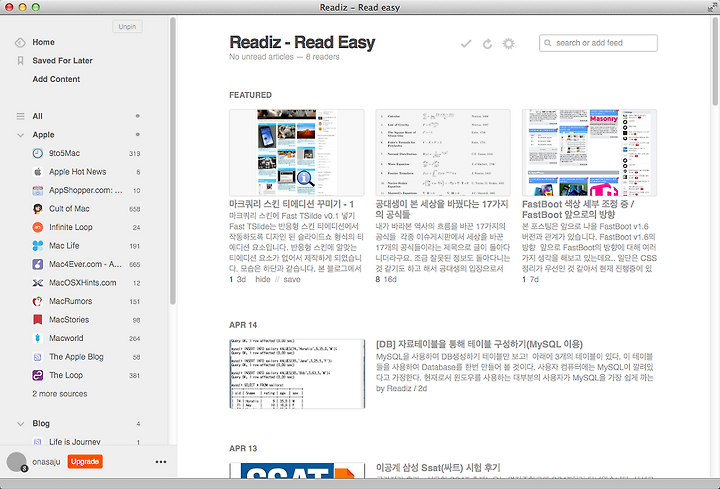The image size is (720, 489).
Task: Expand 2 more sources in Apple
Action: pos(60,394)
